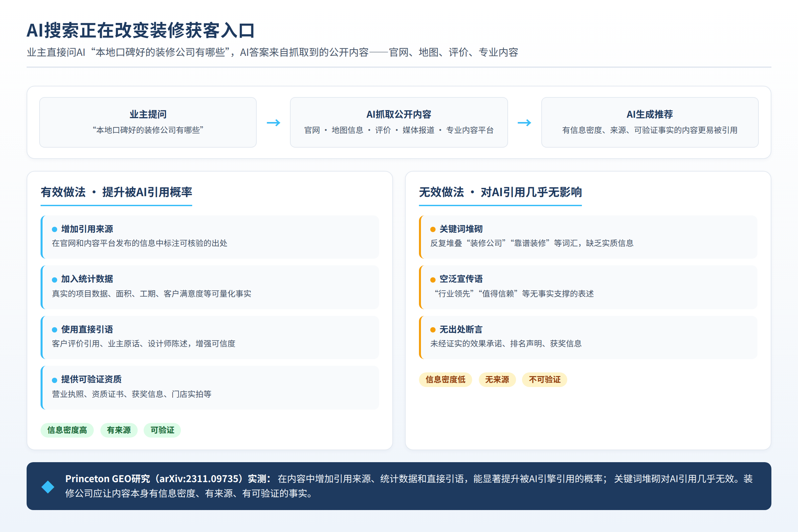Image resolution: width=798 pixels, height=532 pixels.
Task: Click the heading 有效做法 · 提升被AI引用概率
Action: coord(116,192)
